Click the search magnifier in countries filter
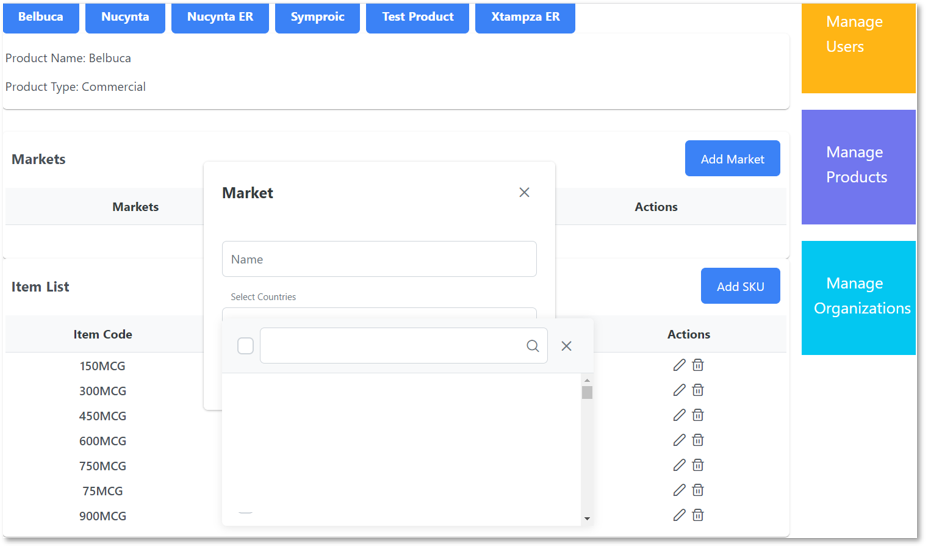 point(533,346)
